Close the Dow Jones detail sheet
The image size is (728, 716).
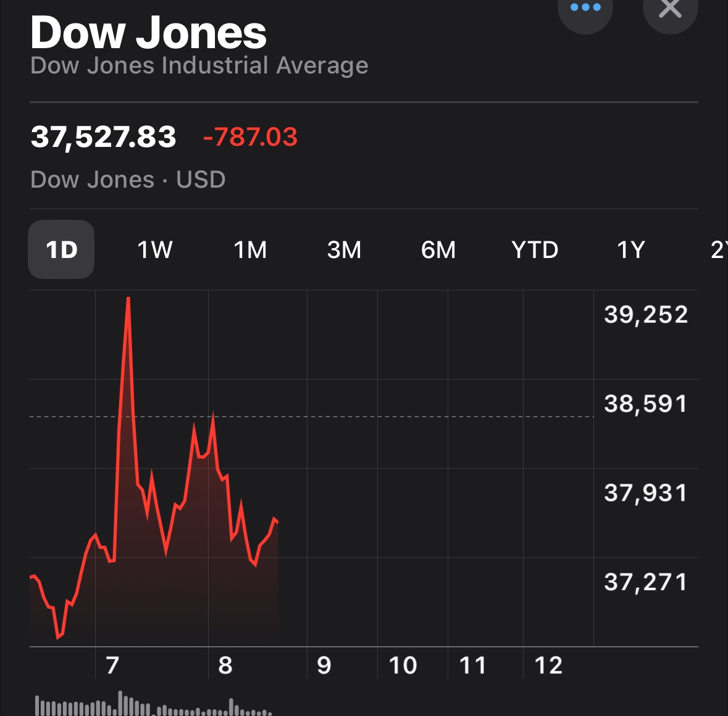coord(670,9)
